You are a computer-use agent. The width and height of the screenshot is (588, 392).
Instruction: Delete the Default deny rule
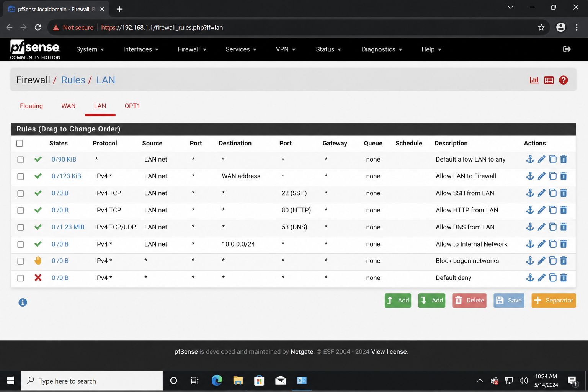[x=563, y=278]
